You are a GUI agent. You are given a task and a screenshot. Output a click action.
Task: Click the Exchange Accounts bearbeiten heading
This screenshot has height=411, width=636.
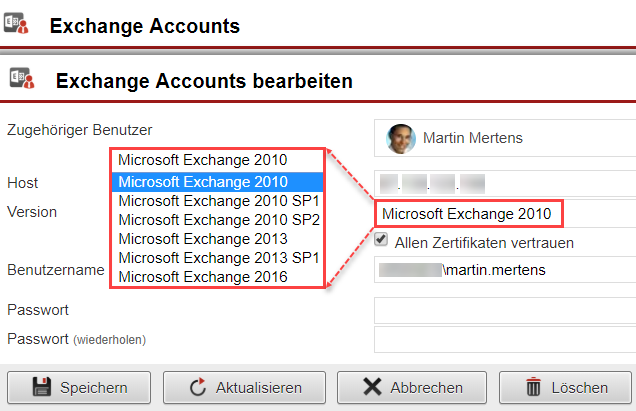tap(204, 81)
